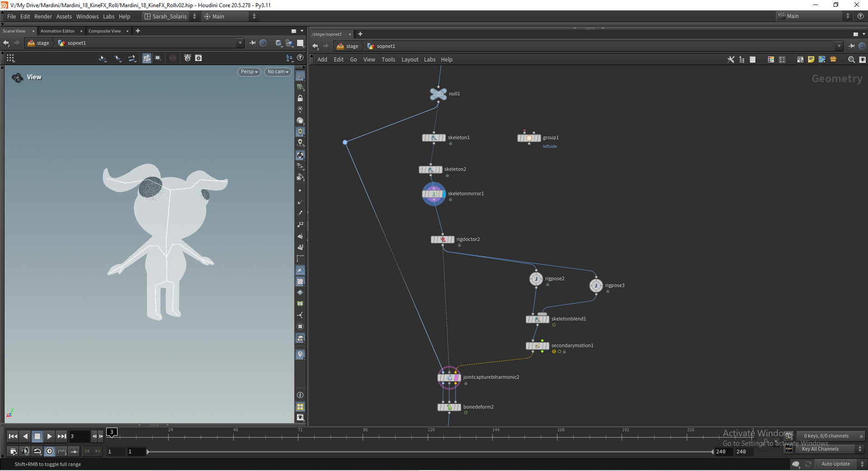
Task: Toggle the viewport lock camera icon
Action: click(300, 99)
